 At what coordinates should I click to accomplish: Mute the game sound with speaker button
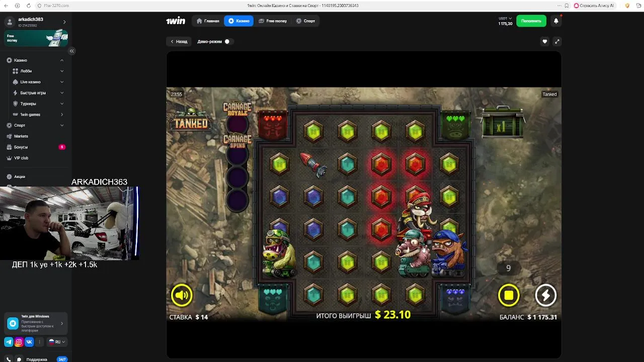point(182,295)
